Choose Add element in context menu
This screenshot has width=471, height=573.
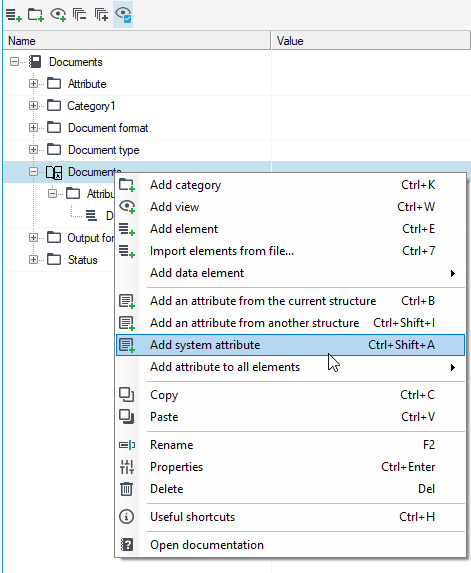(290, 229)
